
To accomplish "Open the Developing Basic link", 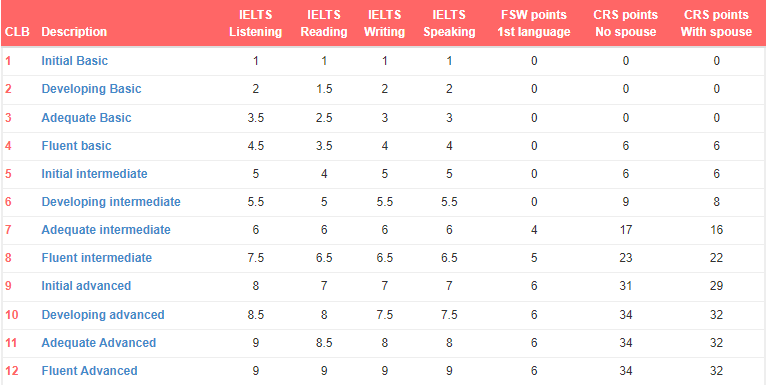I will point(91,89).
